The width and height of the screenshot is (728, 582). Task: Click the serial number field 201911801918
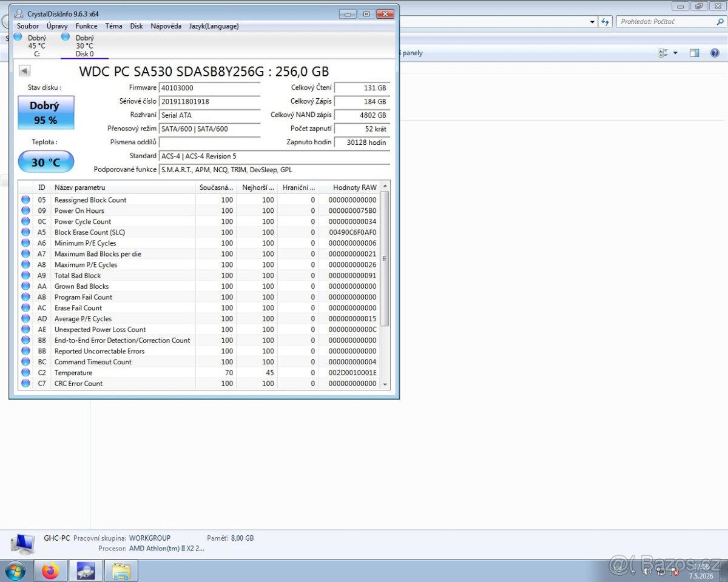point(209,101)
